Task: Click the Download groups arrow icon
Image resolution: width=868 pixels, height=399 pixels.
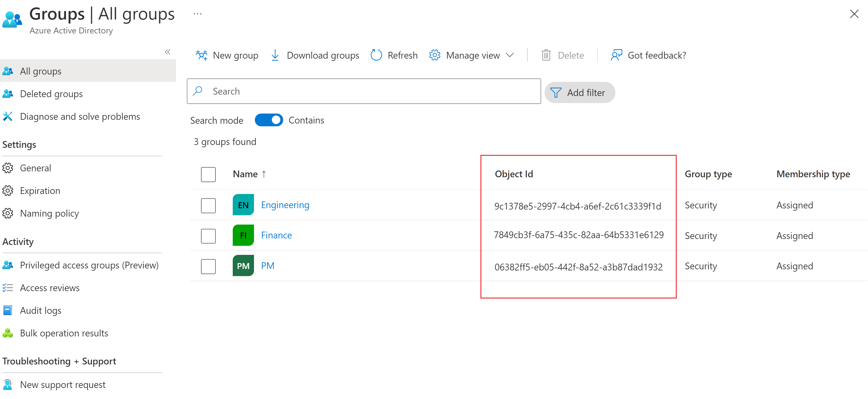Action: tap(275, 55)
